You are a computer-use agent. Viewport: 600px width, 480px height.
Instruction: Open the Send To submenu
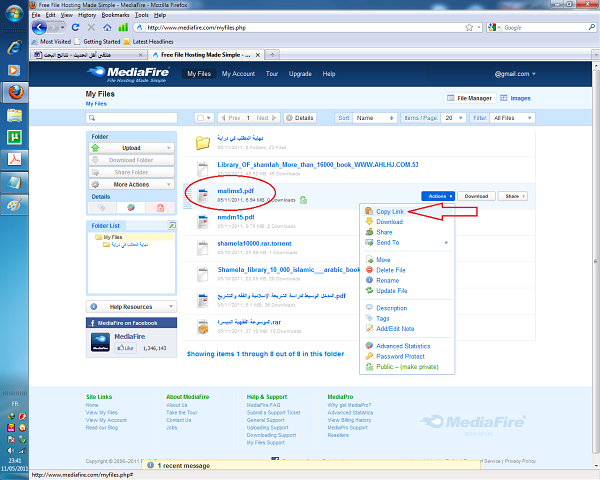[407, 242]
